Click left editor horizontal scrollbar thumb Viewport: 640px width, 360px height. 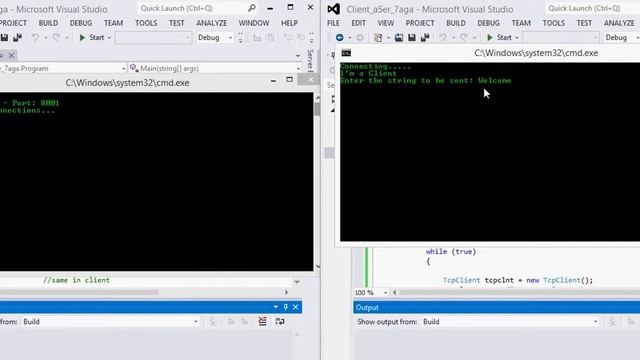click(79, 292)
